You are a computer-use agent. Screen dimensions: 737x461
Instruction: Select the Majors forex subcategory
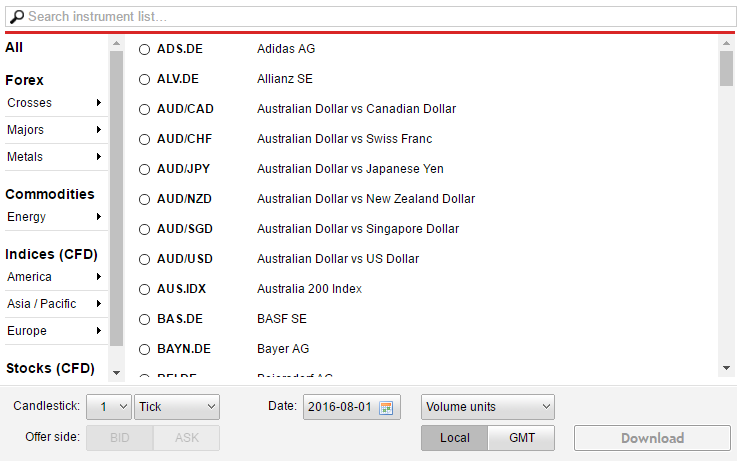click(25, 130)
